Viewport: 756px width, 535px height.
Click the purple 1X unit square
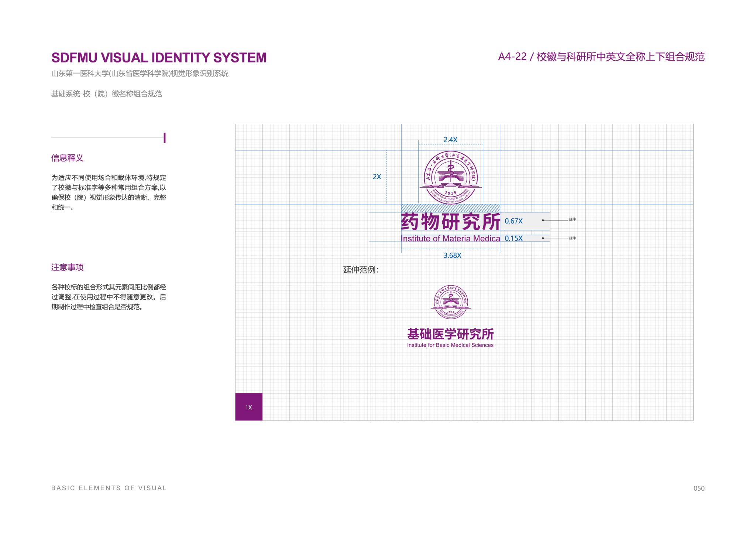point(249,407)
